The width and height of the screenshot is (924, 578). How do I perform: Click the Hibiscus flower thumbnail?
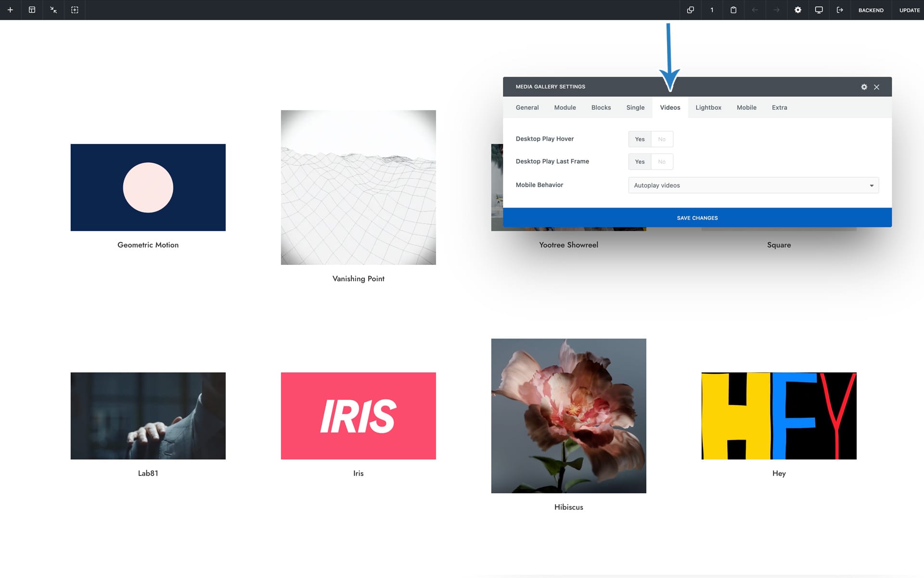pyautogui.click(x=568, y=416)
